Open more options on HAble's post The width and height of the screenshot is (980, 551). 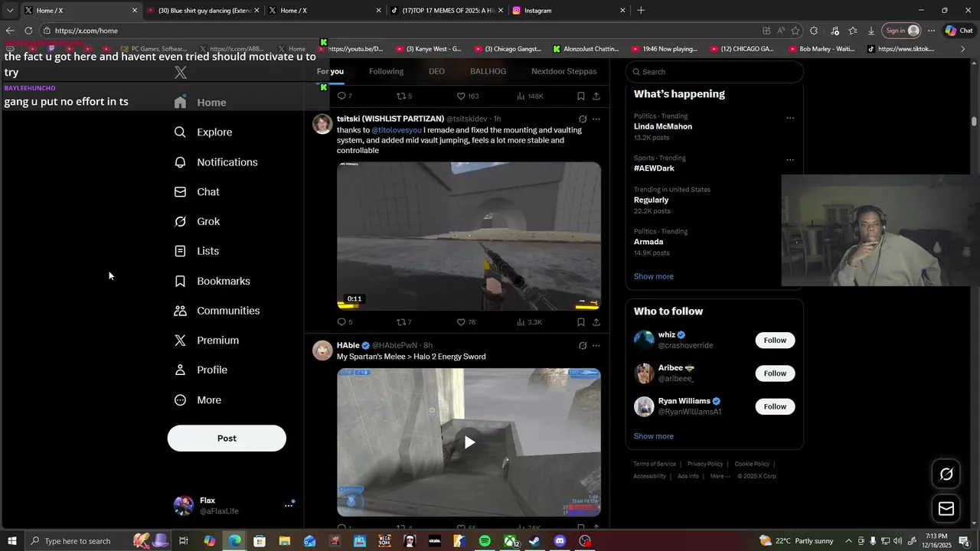tap(596, 346)
